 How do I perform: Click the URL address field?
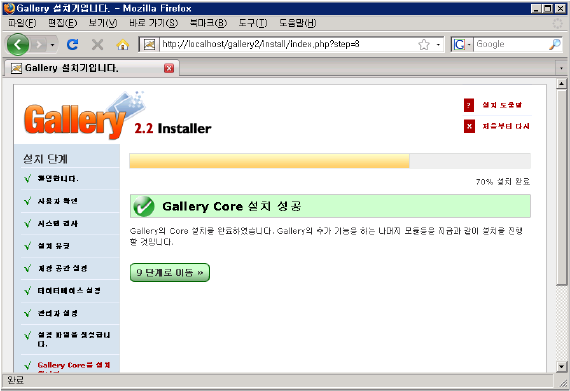point(286,44)
